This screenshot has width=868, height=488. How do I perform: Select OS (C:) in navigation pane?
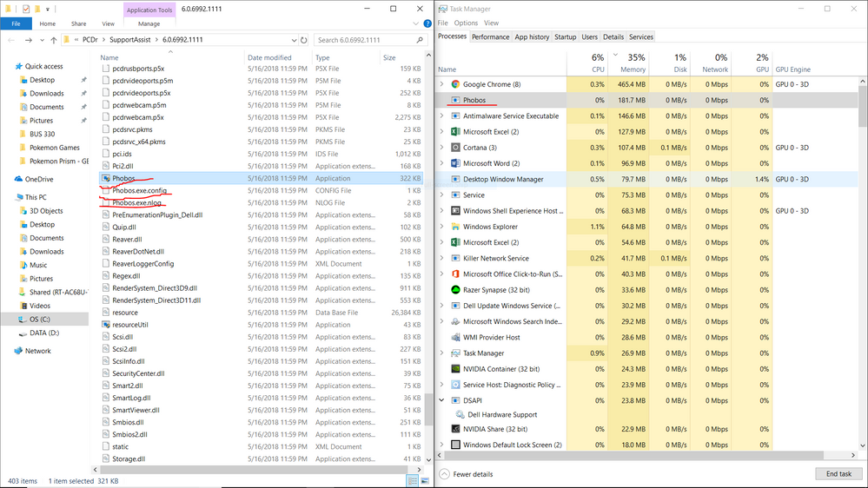45,320
